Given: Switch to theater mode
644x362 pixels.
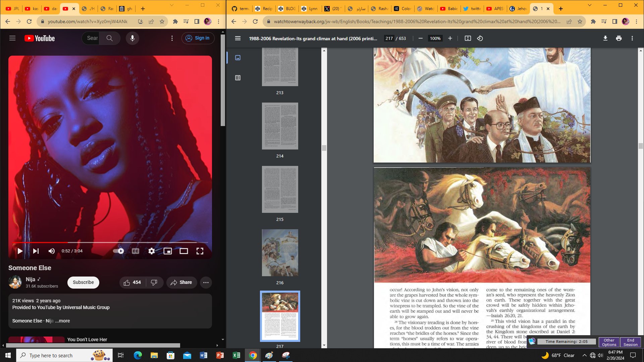Looking at the screenshot, I should (184, 251).
